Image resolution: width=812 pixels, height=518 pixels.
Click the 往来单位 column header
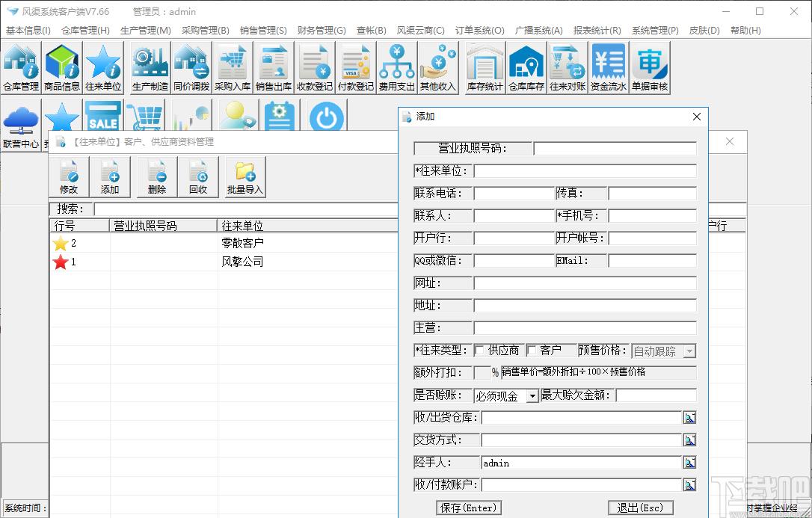[x=307, y=226]
